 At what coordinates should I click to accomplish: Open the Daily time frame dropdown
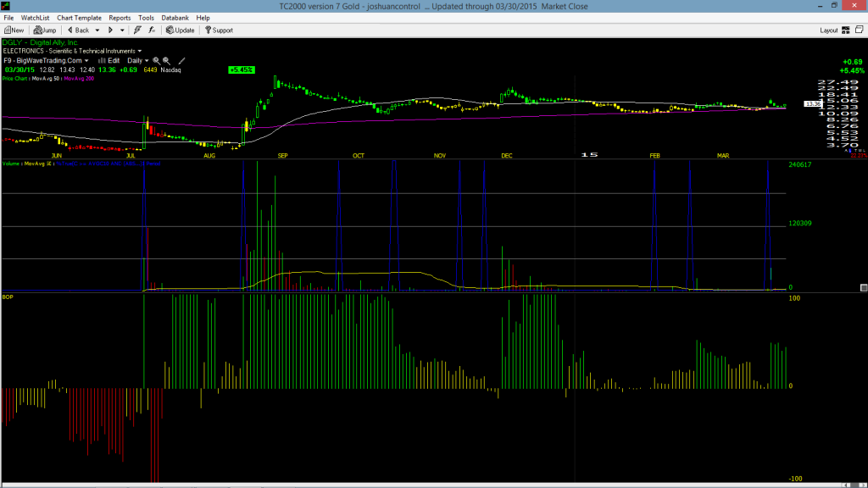138,61
